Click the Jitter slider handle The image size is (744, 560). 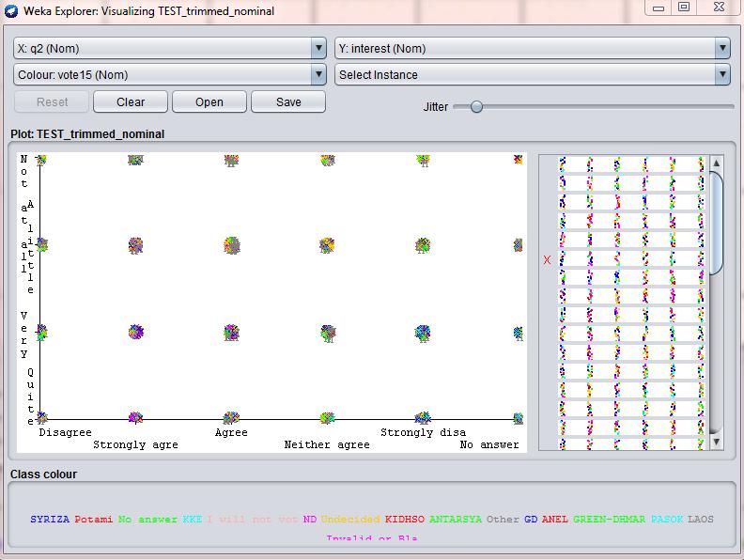(476, 107)
